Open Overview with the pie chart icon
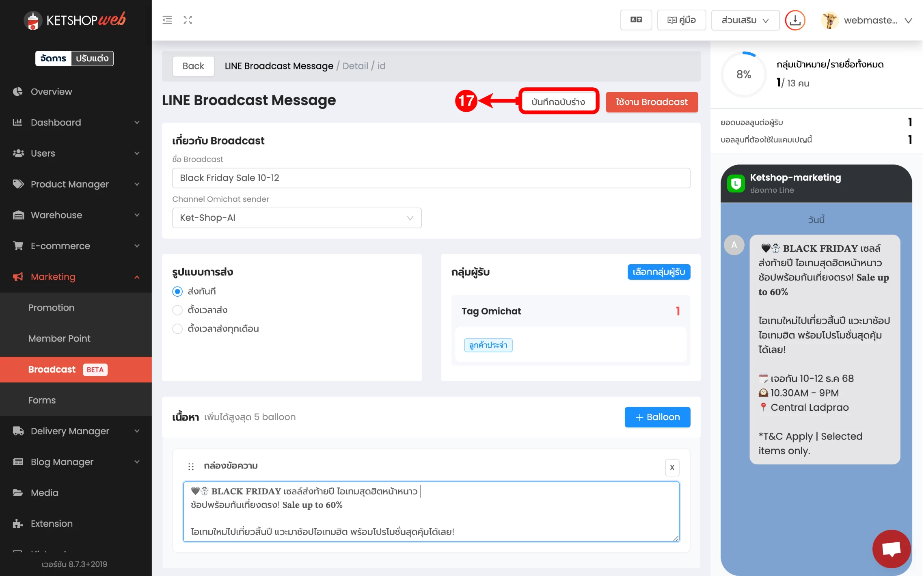 pyautogui.click(x=17, y=91)
